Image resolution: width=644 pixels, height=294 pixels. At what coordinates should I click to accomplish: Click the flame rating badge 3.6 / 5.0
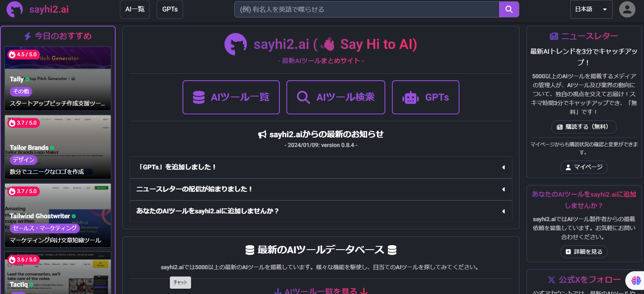[23, 260]
